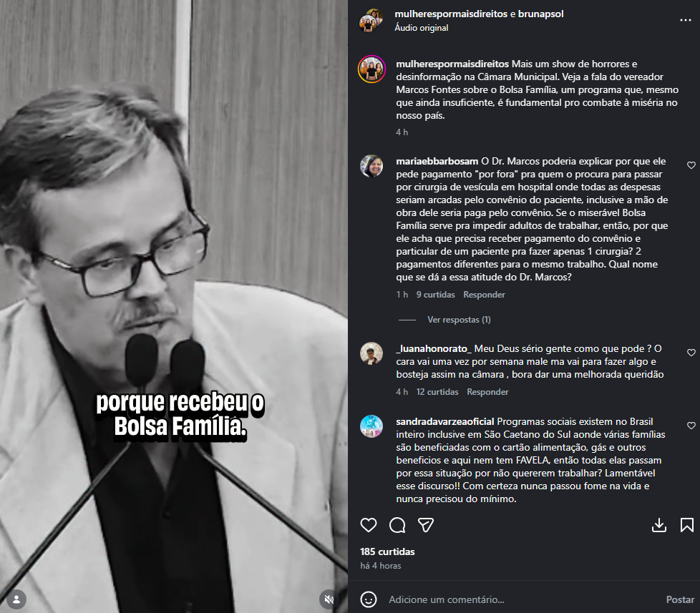Save the post with the bookmark icon
This screenshot has height=613, width=700.
click(686, 525)
